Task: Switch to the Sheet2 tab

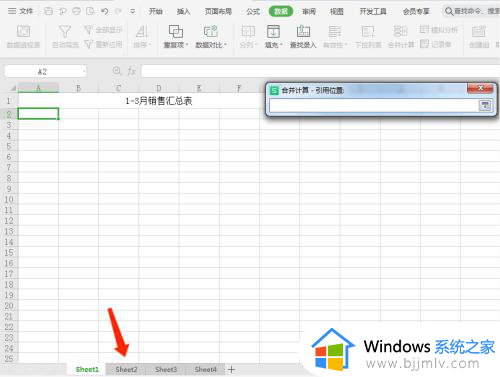Action: pos(126,369)
